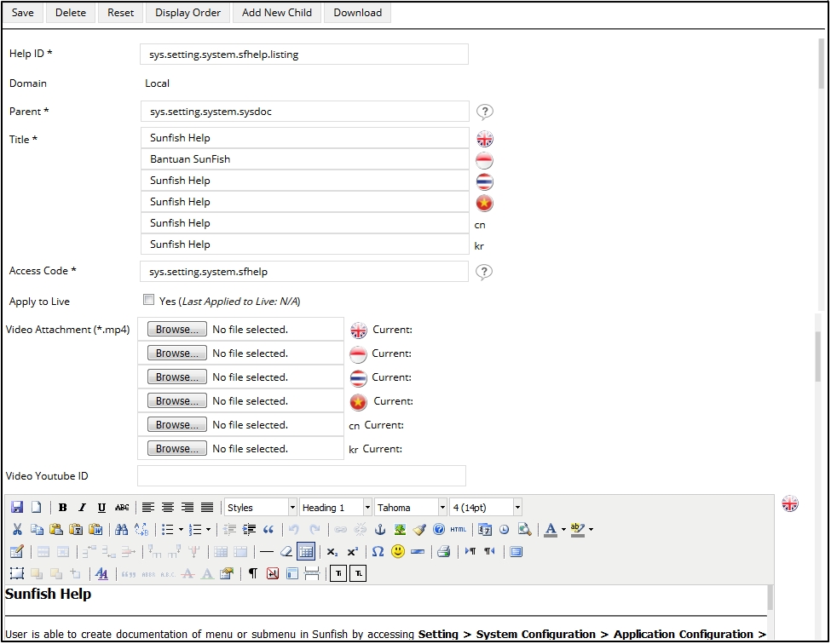Click the cut (scissors) icon
The width and height of the screenshot is (831, 644).
(x=17, y=529)
